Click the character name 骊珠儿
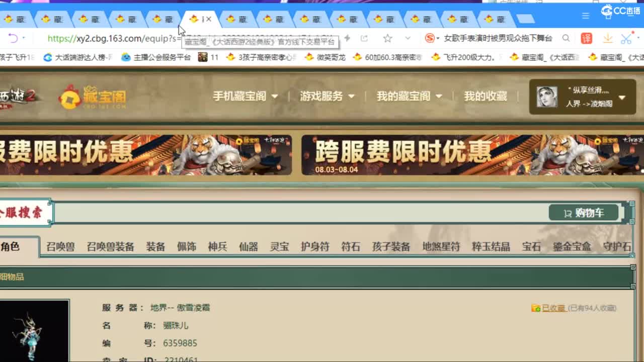Viewport: 644px width, 362px height. (176, 325)
